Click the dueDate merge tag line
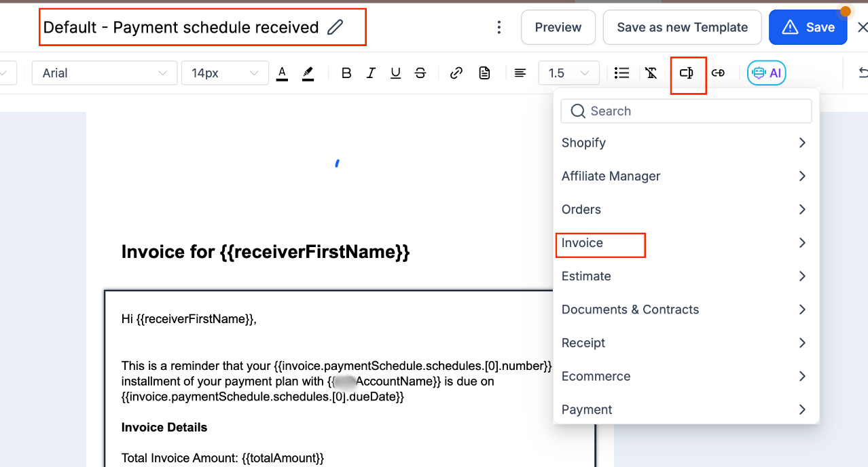Image resolution: width=868 pixels, height=467 pixels. coord(263,396)
